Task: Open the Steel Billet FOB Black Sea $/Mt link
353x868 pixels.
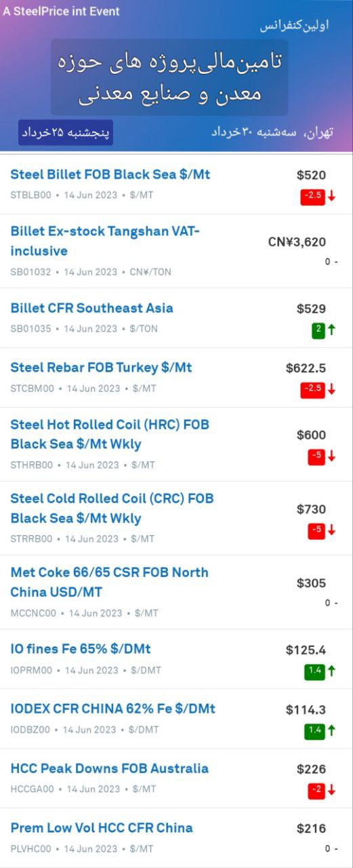Action: pos(110,174)
